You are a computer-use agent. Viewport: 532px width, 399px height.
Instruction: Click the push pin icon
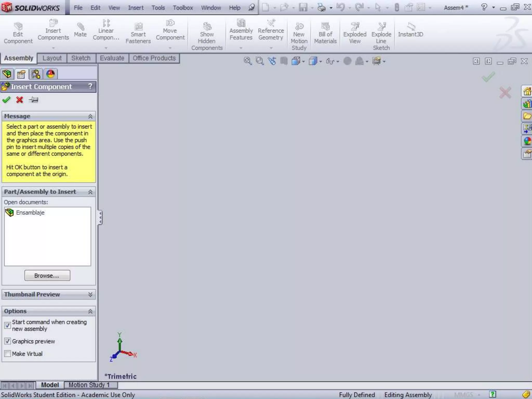coord(34,100)
